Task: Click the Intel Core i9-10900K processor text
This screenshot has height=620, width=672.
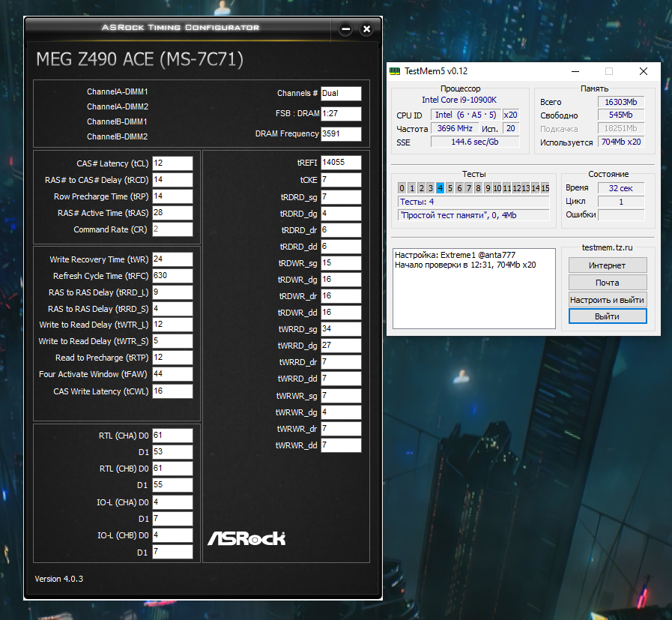Action: tap(459, 100)
